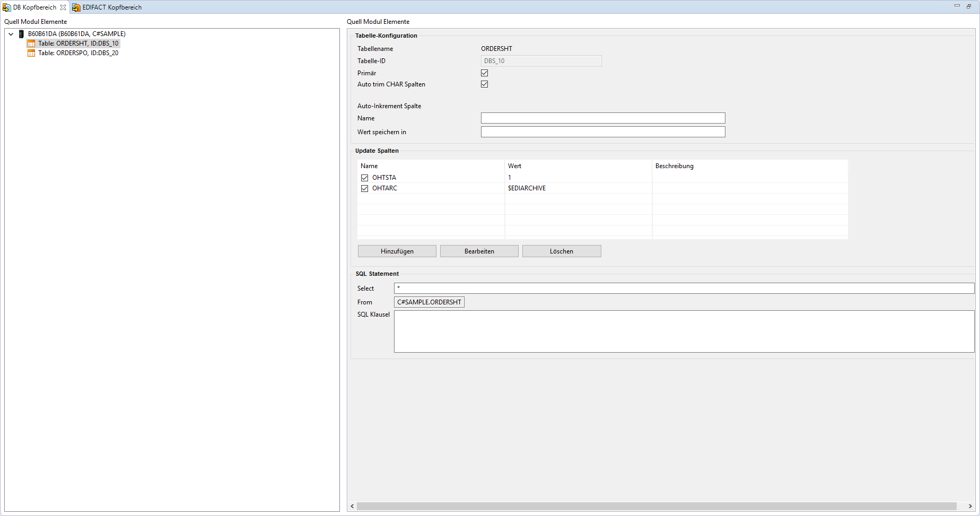Select Table ORDERSPO in the tree
The height and width of the screenshot is (516, 980).
coord(78,53)
